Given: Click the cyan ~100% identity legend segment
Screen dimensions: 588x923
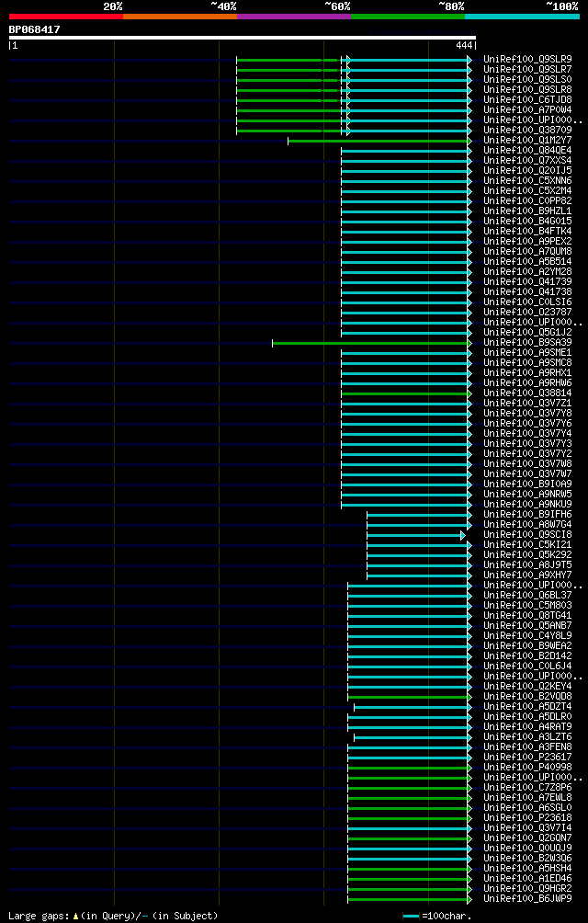Looking at the screenshot, I should click(x=522, y=17).
